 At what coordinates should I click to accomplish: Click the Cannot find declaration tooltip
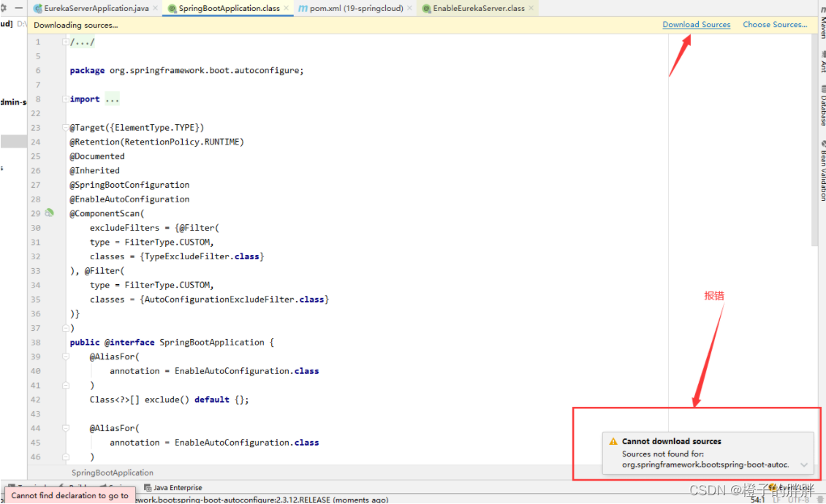tap(69, 495)
